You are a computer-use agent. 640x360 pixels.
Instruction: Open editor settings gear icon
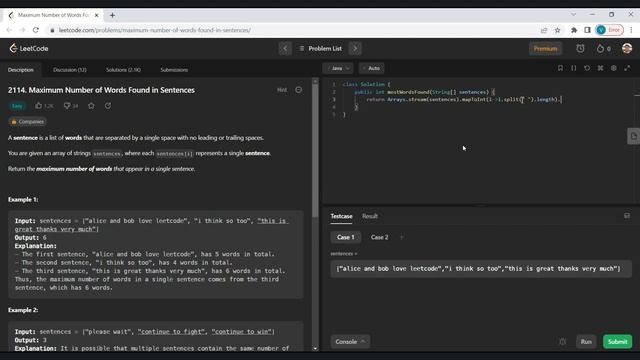click(613, 68)
